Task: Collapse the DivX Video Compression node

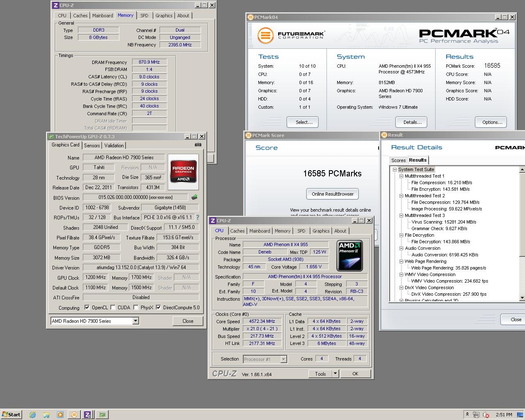Action: [402, 288]
